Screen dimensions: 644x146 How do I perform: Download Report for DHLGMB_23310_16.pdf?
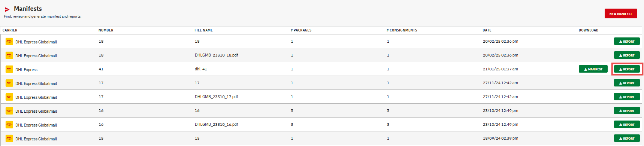[x=627, y=124]
